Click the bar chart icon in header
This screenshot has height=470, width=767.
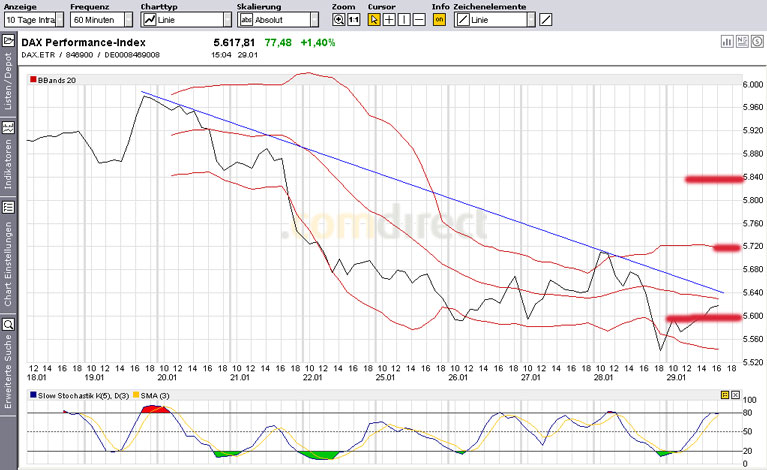(x=727, y=42)
